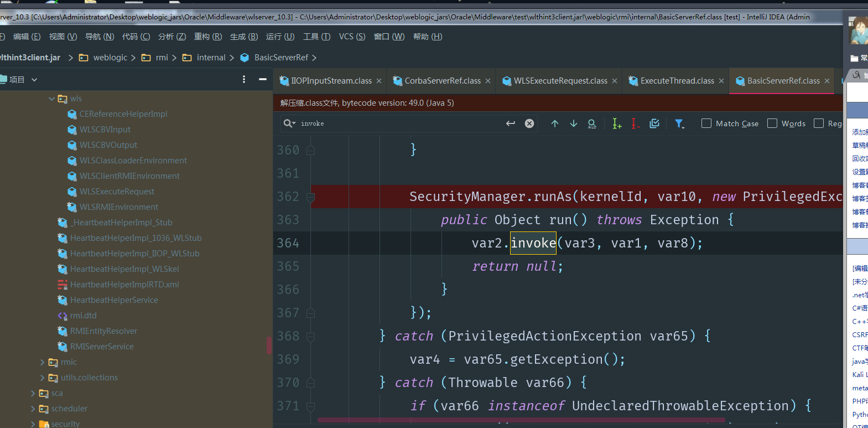Open the 生成 (B) menu
This screenshot has width=868, height=428.
244,37
